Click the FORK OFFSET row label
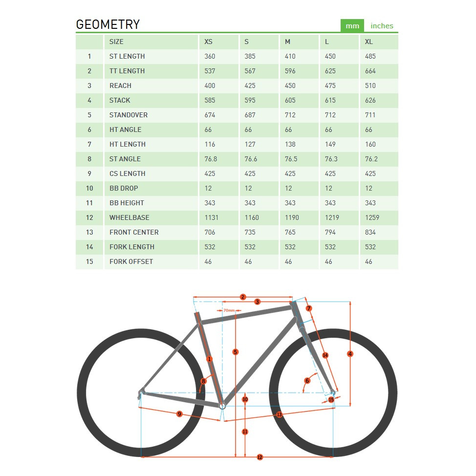 tap(131, 261)
